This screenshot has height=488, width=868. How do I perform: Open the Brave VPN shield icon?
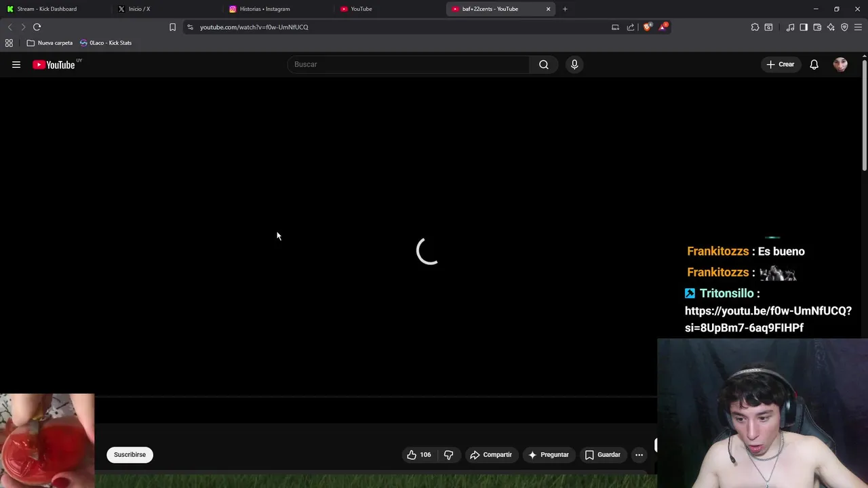tap(844, 27)
